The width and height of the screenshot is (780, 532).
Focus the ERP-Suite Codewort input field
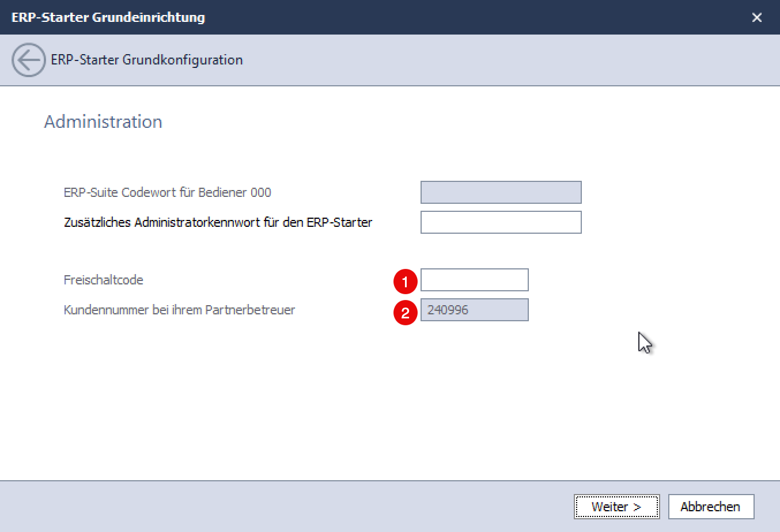501,192
